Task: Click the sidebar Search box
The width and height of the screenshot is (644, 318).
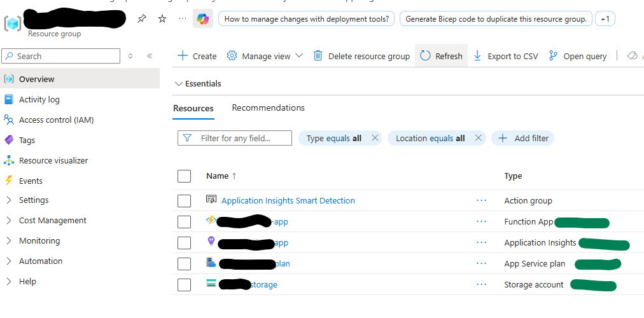Action: [x=61, y=56]
